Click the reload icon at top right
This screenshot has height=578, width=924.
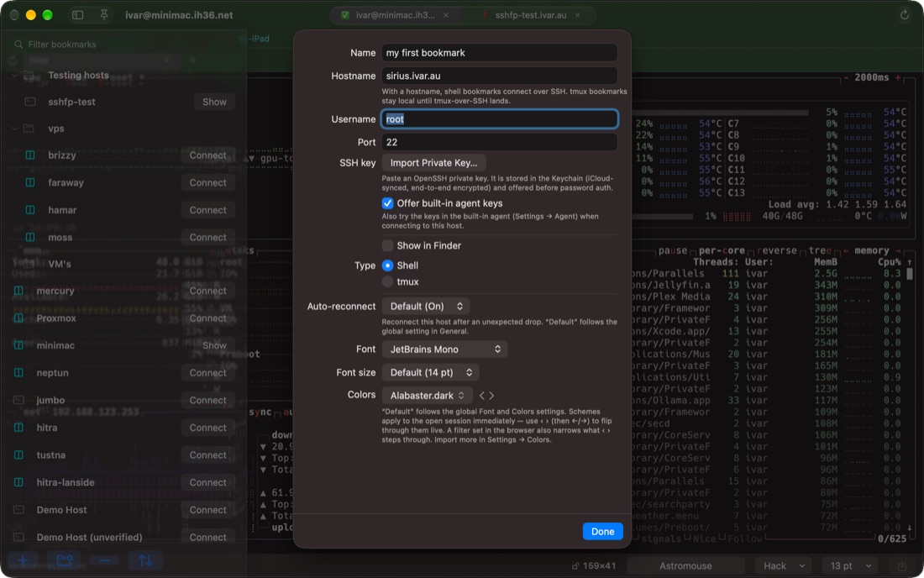905,15
